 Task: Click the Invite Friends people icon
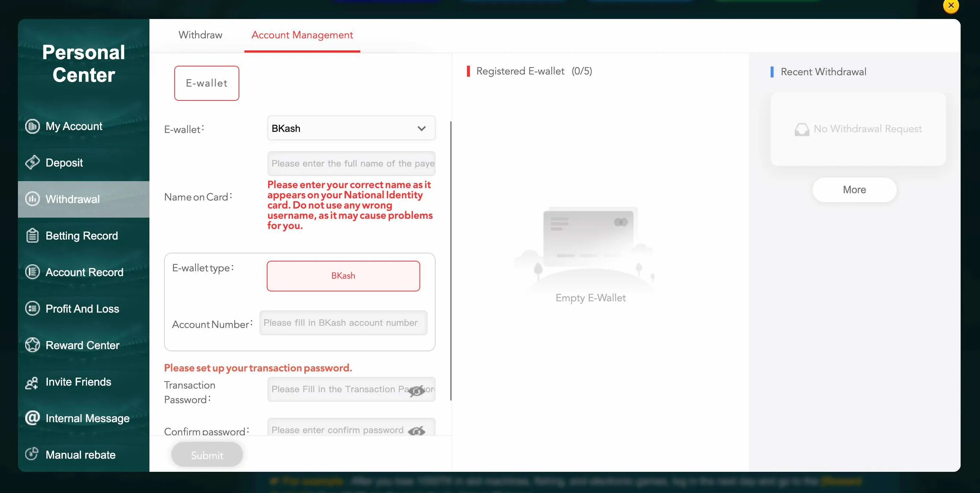pyautogui.click(x=31, y=382)
